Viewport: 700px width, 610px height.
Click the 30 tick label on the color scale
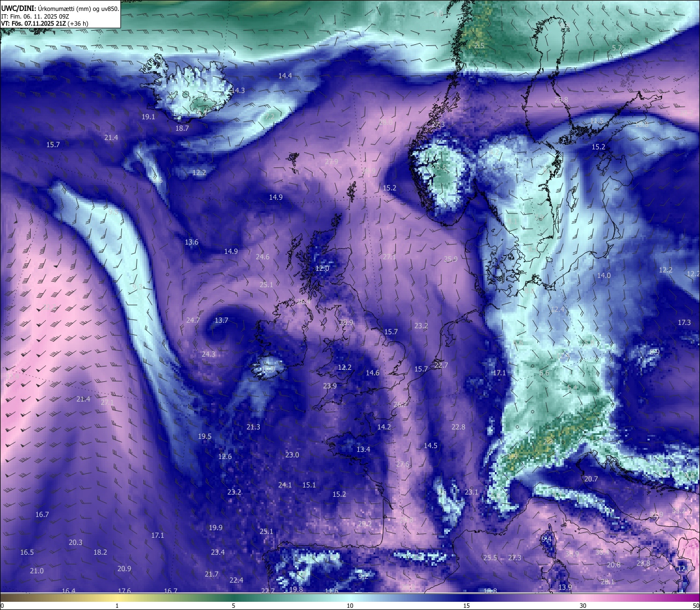(583, 606)
